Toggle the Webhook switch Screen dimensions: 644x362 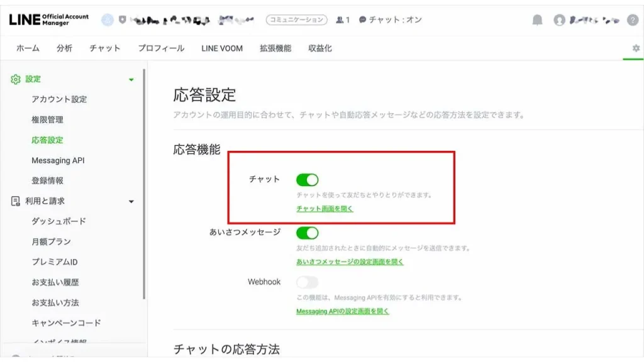(x=308, y=282)
